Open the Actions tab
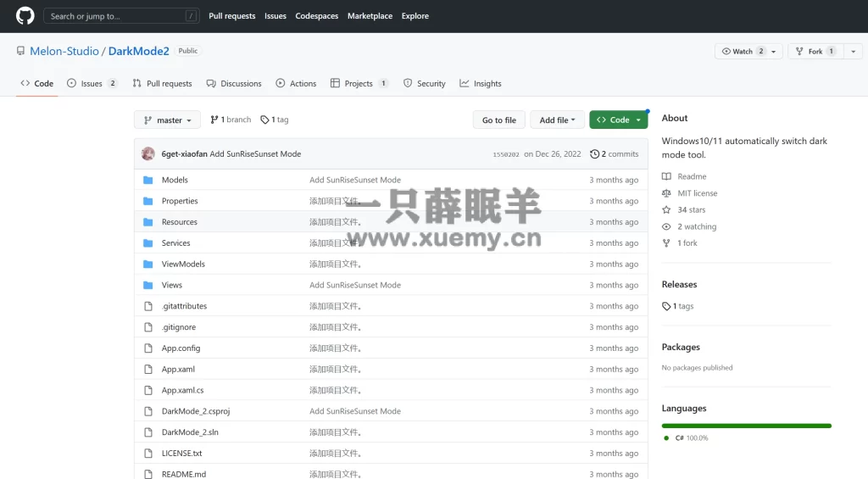This screenshot has height=479, width=868. tap(296, 84)
